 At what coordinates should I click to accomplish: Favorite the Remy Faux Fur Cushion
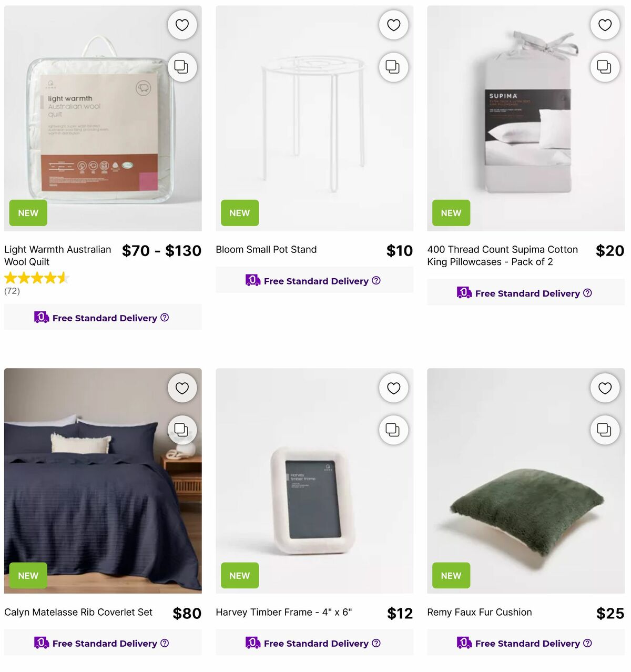[x=605, y=388]
